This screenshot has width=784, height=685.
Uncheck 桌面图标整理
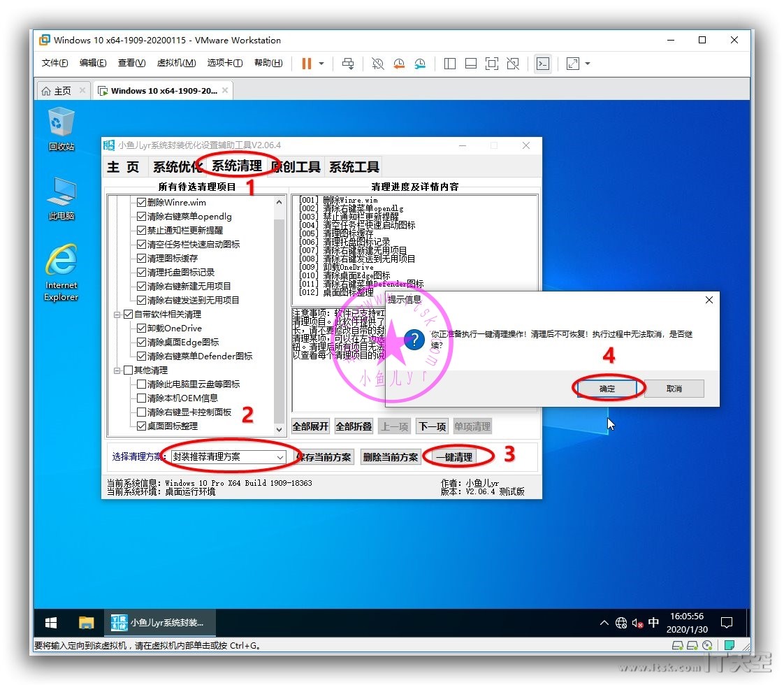pyautogui.click(x=142, y=426)
